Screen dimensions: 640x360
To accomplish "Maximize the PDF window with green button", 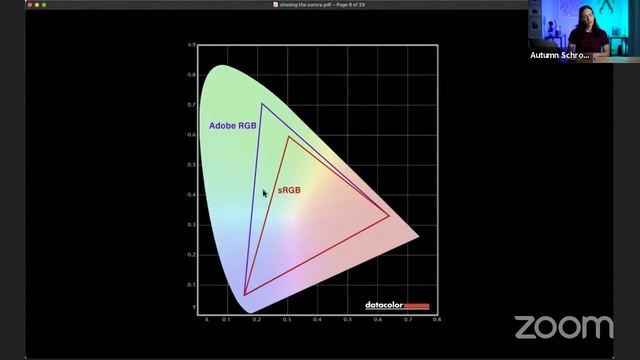I will point(44,5).
